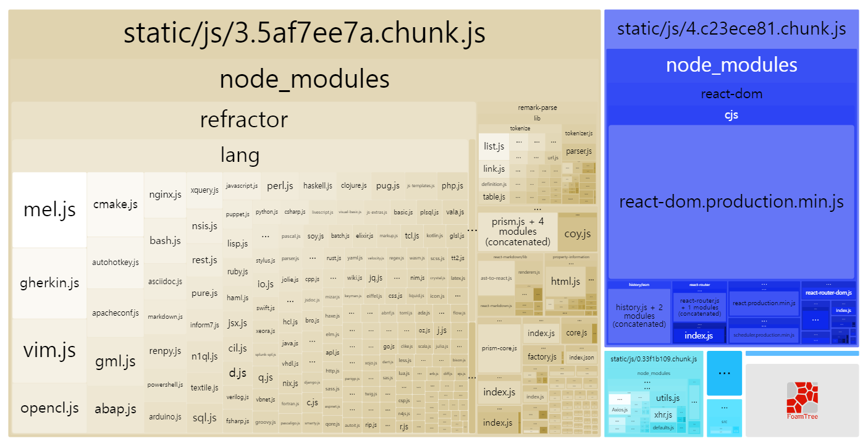Open the refractor group header
The width and height of the screenshot is (868, 446).
coord(243,120)
